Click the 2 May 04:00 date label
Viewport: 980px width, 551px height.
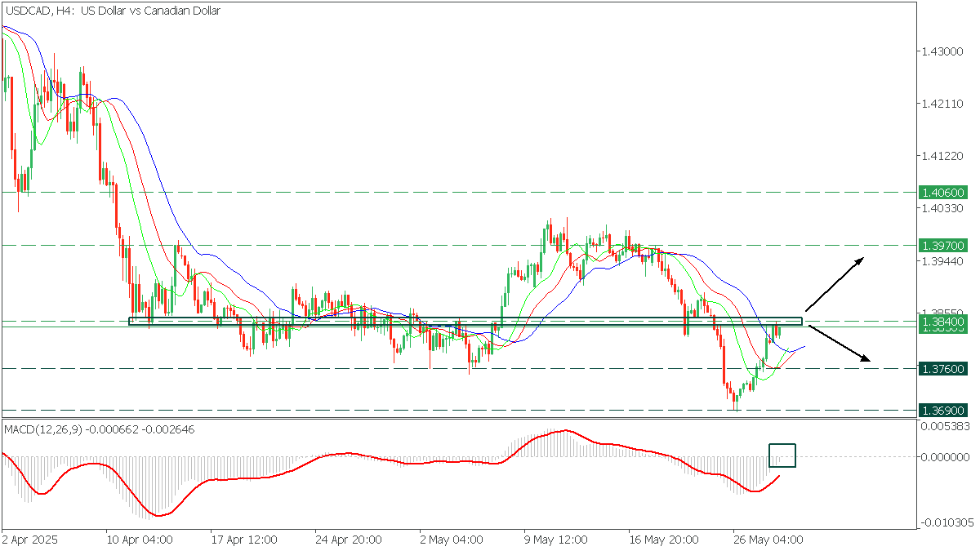point(451,540)
